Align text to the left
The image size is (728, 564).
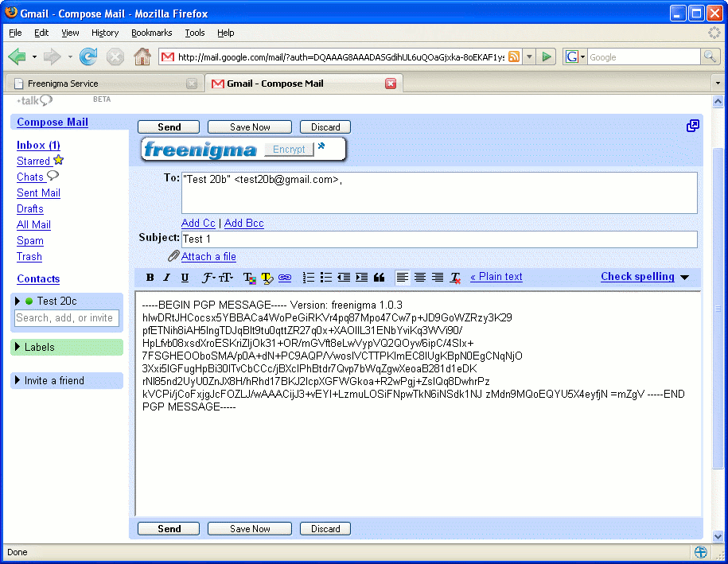tap(402, 277)
